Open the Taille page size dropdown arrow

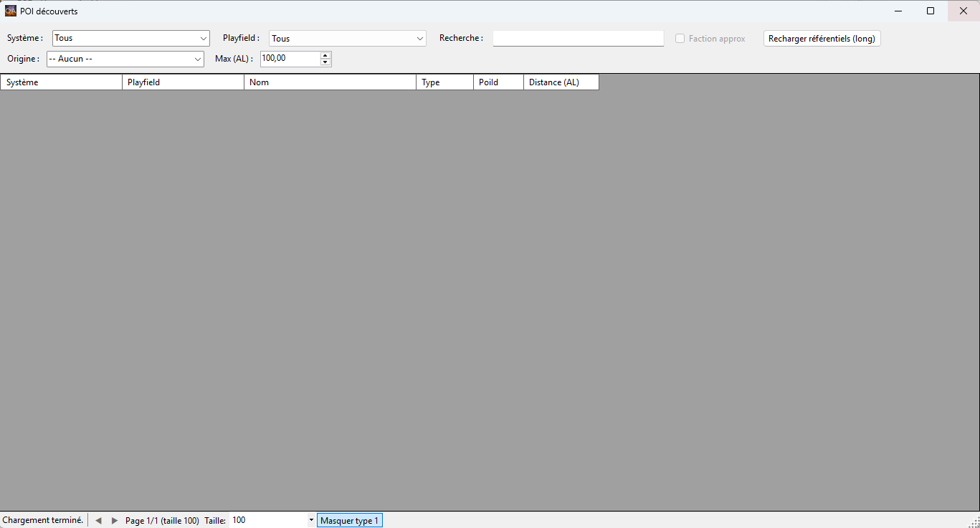[x=311, y=520]
